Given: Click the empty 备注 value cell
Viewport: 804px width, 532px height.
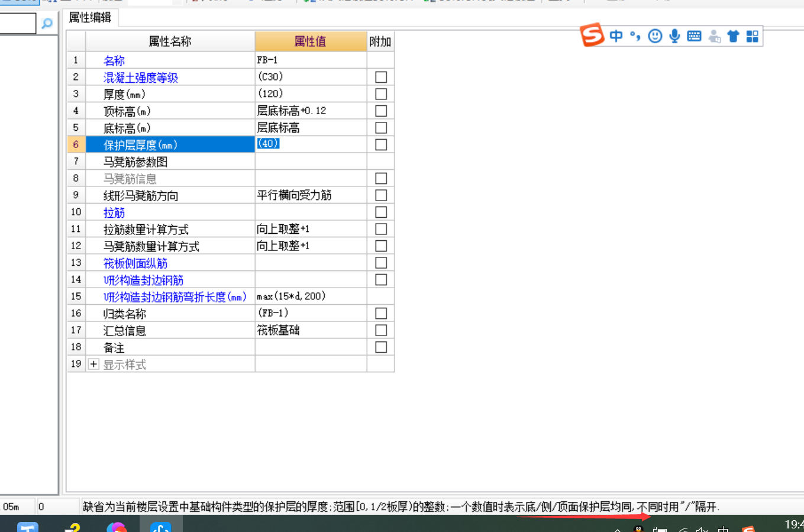Looking at the screenshot, I should pyautogui.click(x=311, y=347).
